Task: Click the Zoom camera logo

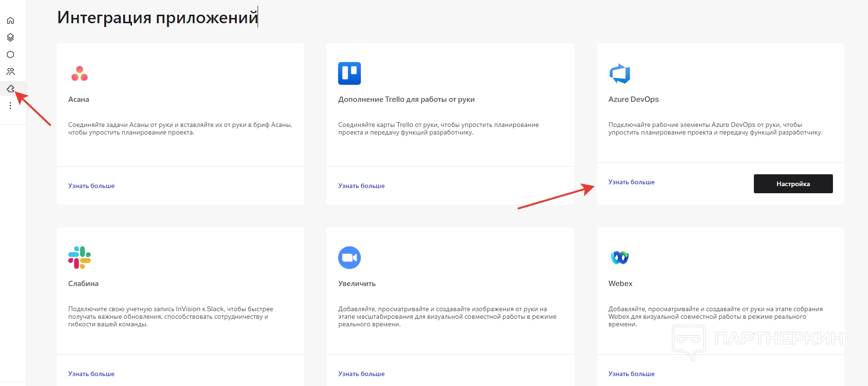Action: point(349,258)
